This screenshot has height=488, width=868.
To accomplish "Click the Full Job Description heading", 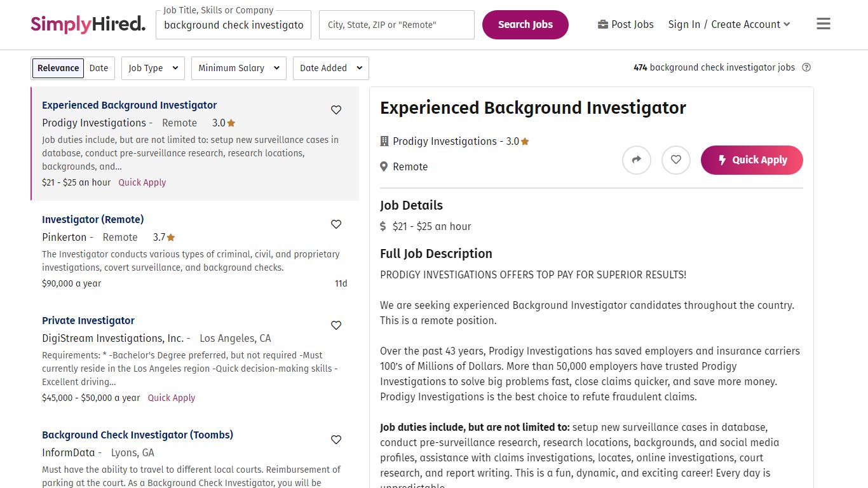I will (x=436, y=254).
